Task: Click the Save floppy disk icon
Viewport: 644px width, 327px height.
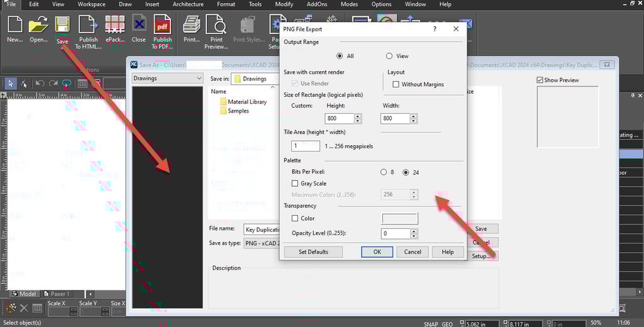Action: click(x=62, y=25)
